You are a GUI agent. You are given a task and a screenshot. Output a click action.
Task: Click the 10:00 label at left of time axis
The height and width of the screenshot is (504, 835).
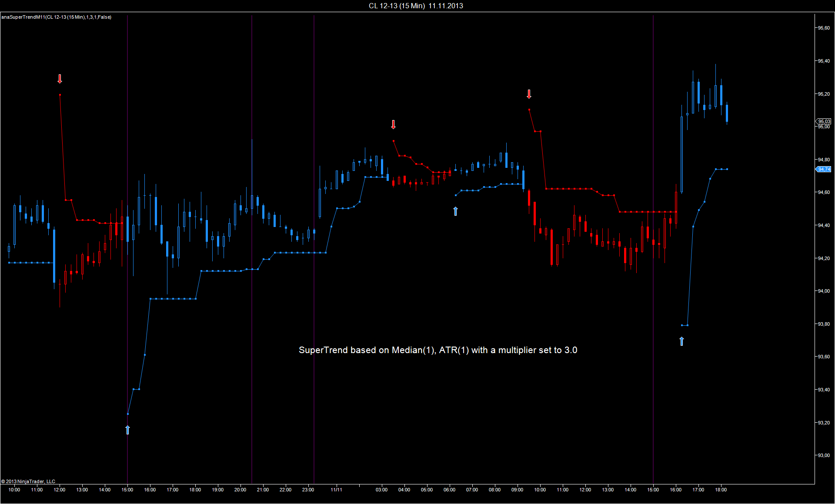tap(14, 490)
